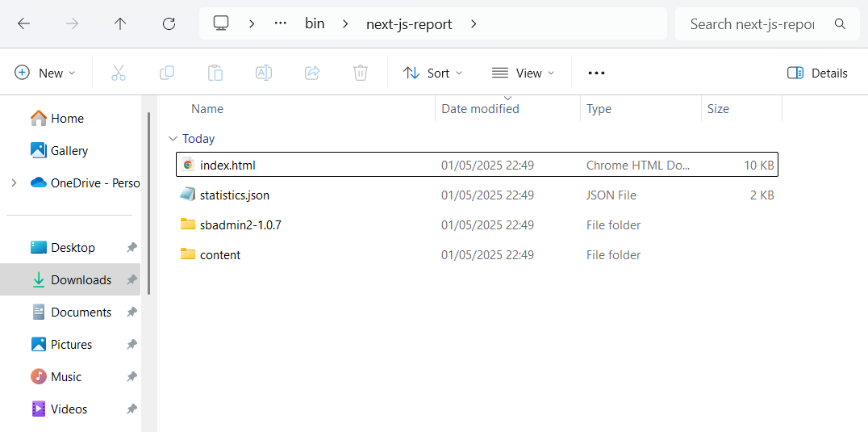Open Downloads in the navigation pane

[69, 279]
